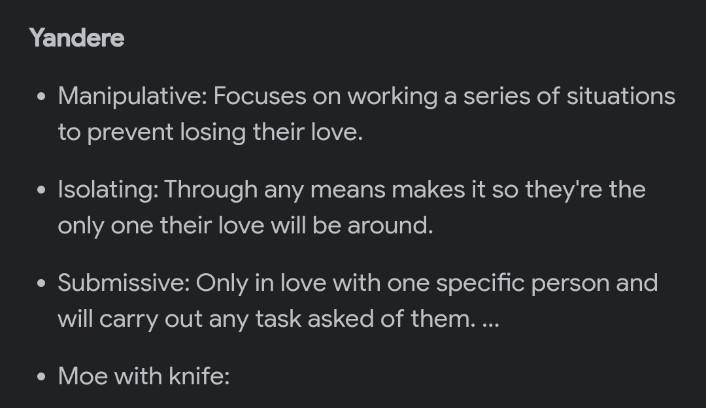Click the bullet dot before "Isolating"
The width and height of the screenshot is (706, 408).
coord(40,191)
